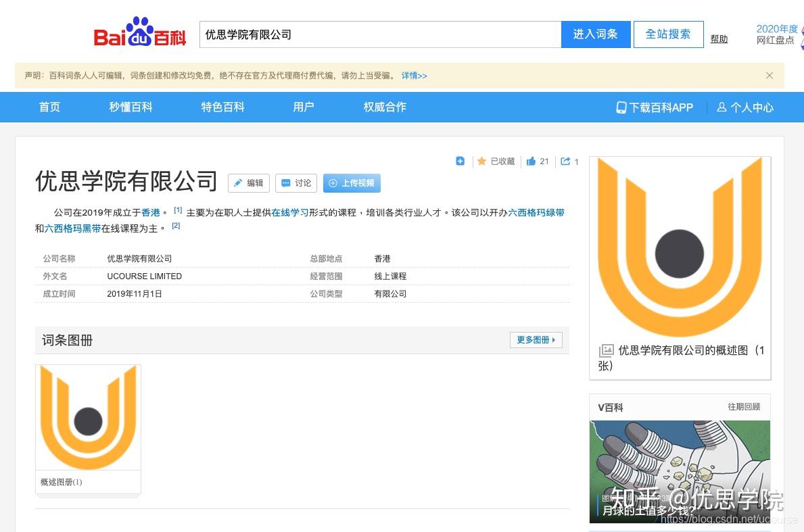Click inside the search input field
Viewport: 804px width, 532px height.
379,33
